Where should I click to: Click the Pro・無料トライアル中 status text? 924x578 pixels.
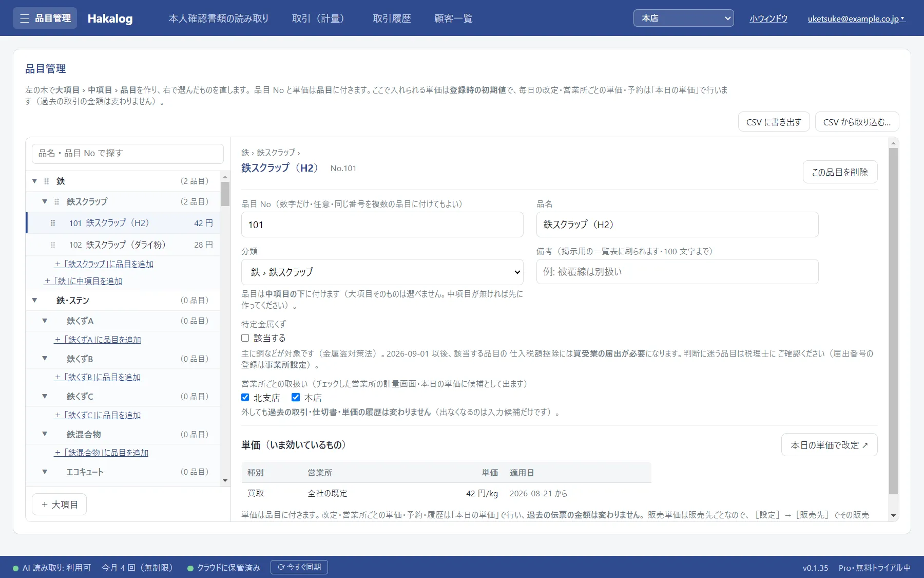(x=875, y=568)
